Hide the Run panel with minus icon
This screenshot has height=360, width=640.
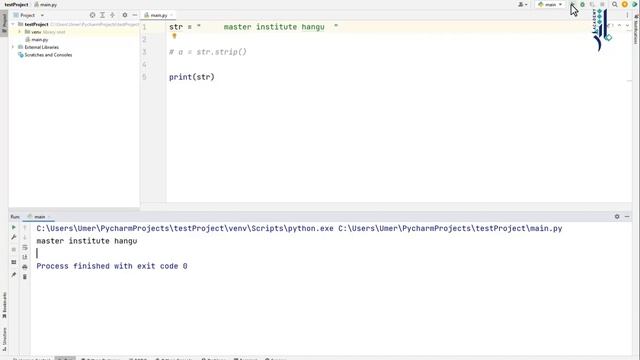pos(627,216)
